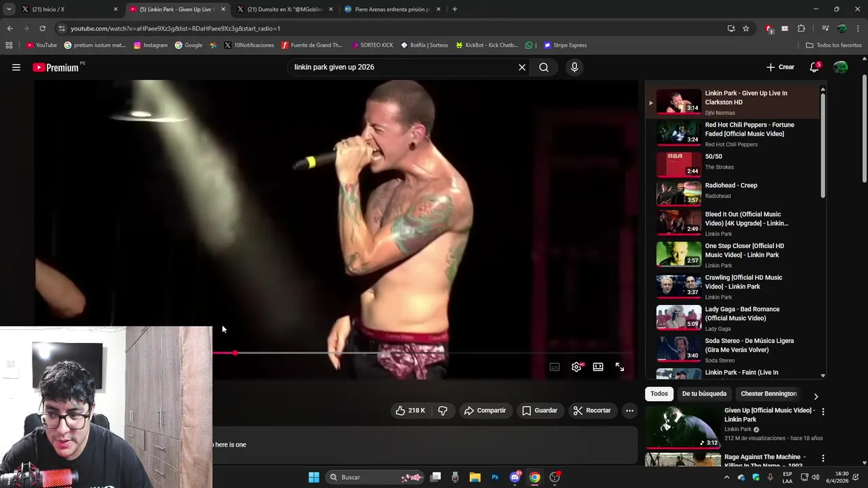Open player settings gear
868x488 pixels.
point(576,367)
